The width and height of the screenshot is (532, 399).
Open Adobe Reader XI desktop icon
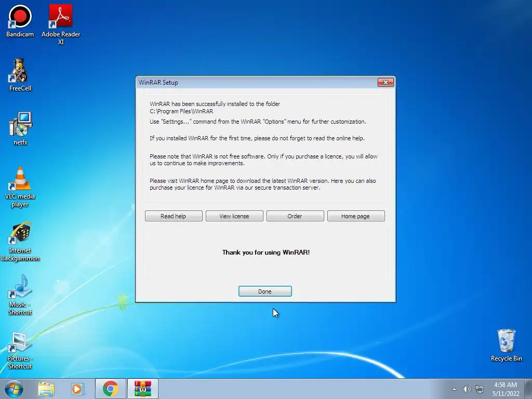(61, 24)
